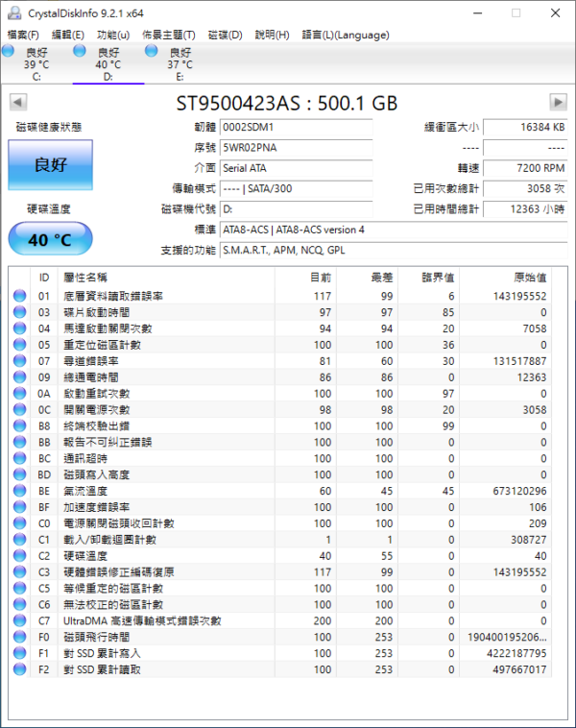The width and height of the screenshot is (576, 728).
Task: Click the CrystalDiskInfo title bar app icon
Action: coord(13,12)
